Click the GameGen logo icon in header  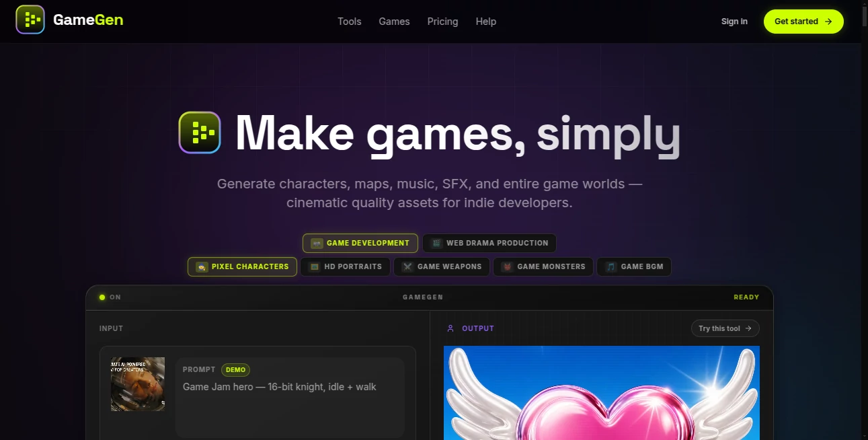click(30, 20)
